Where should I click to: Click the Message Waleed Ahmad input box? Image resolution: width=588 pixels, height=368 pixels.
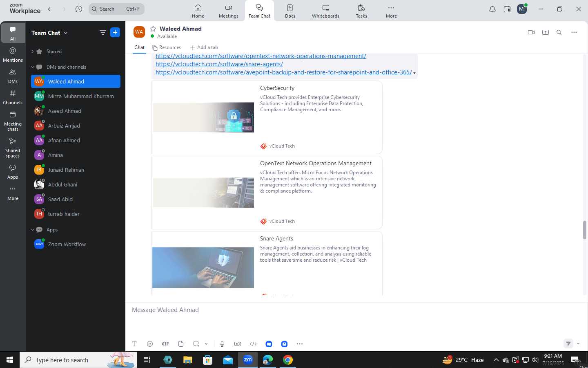pyautogui.click(x=355, y=310)
